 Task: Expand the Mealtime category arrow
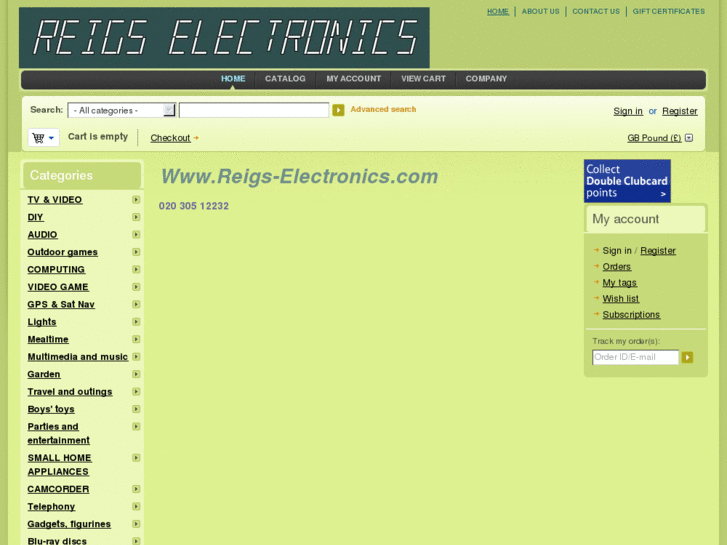click(x=136, y=339)
